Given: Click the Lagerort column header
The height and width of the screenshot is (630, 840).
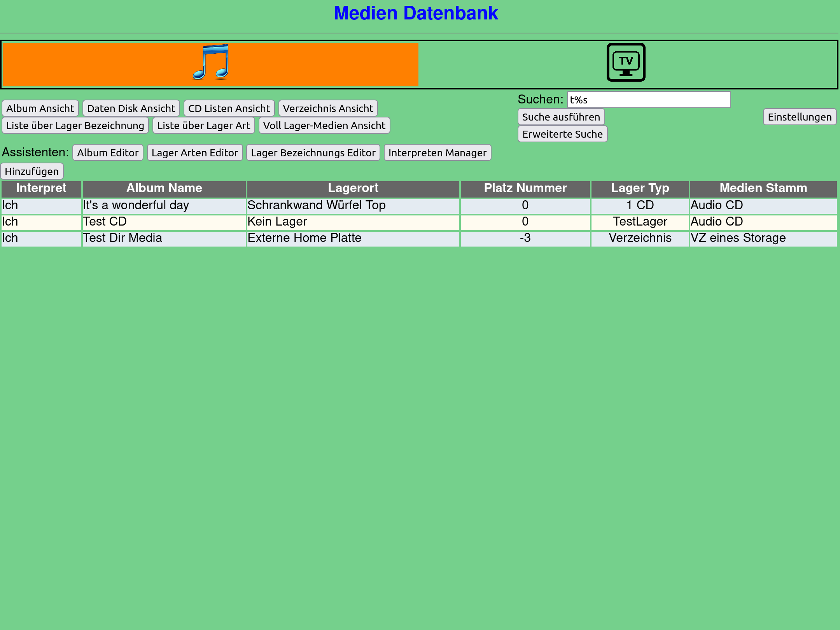Looking at the screenshot, I should 353,189.
